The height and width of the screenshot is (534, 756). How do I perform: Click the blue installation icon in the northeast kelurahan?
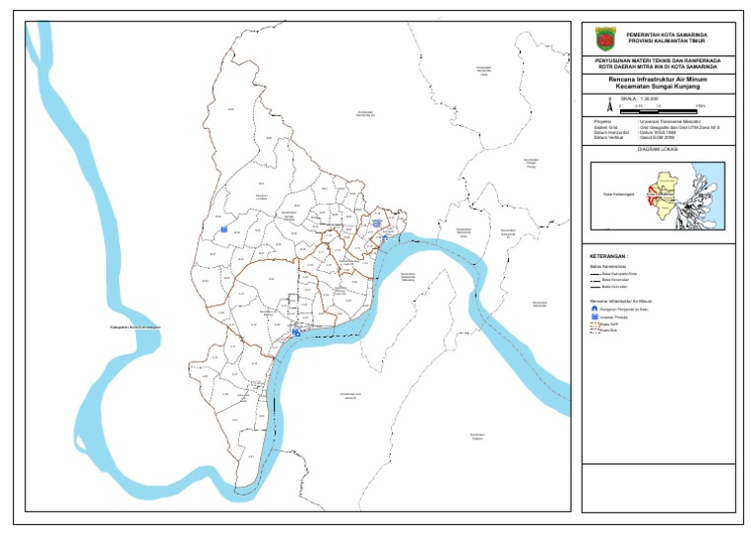point(377,224)
